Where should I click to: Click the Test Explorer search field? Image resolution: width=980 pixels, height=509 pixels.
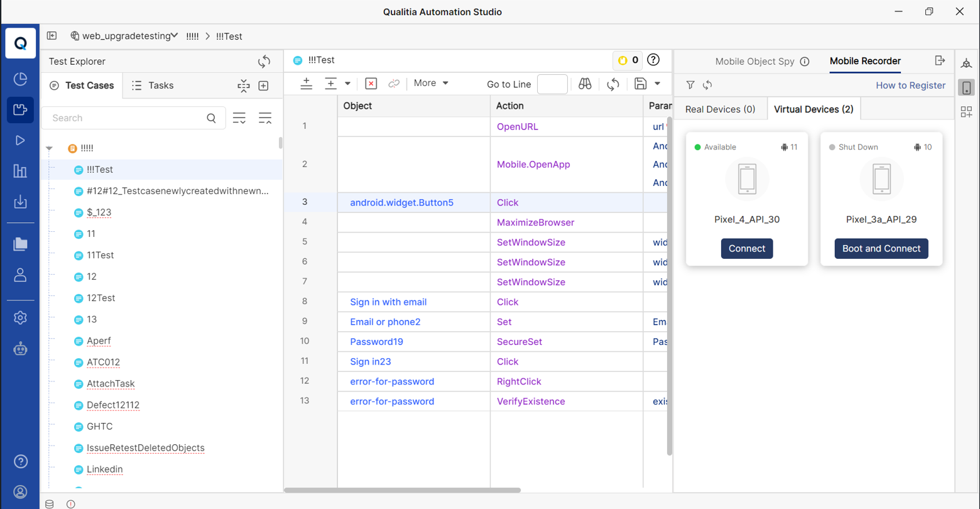[x=133, y=118]
